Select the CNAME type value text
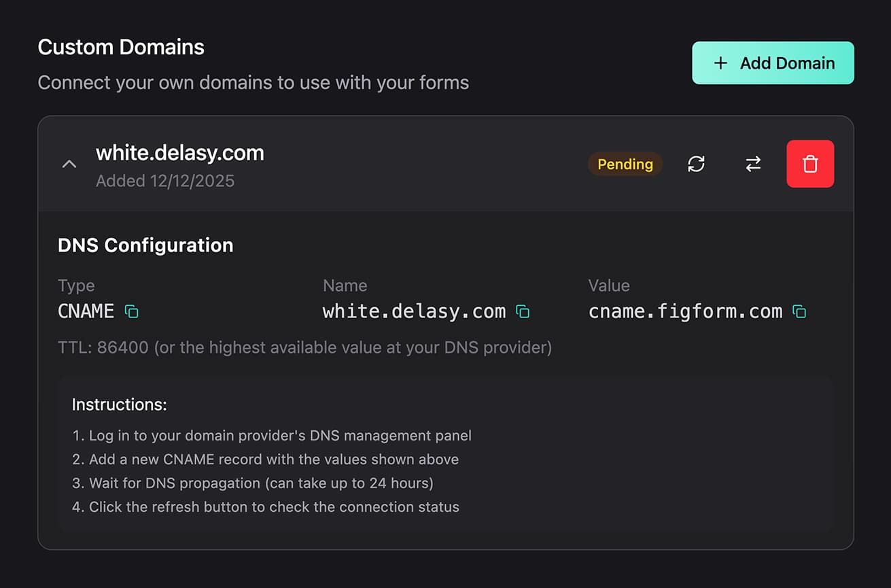891x588 pixels. (x=86, y=311)
